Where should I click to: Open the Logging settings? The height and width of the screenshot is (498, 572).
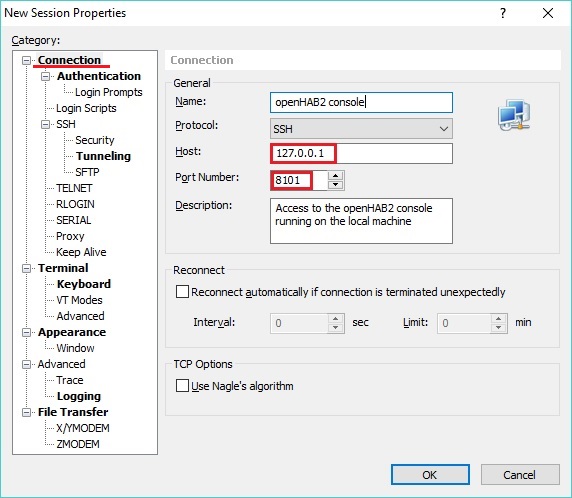79,396
